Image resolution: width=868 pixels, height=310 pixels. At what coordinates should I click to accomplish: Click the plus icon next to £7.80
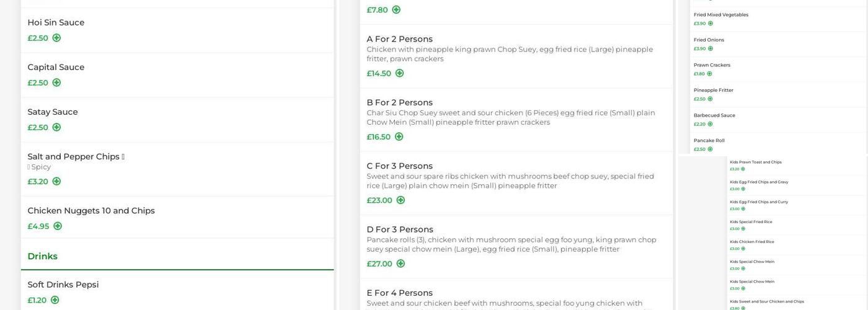(396, 10)
